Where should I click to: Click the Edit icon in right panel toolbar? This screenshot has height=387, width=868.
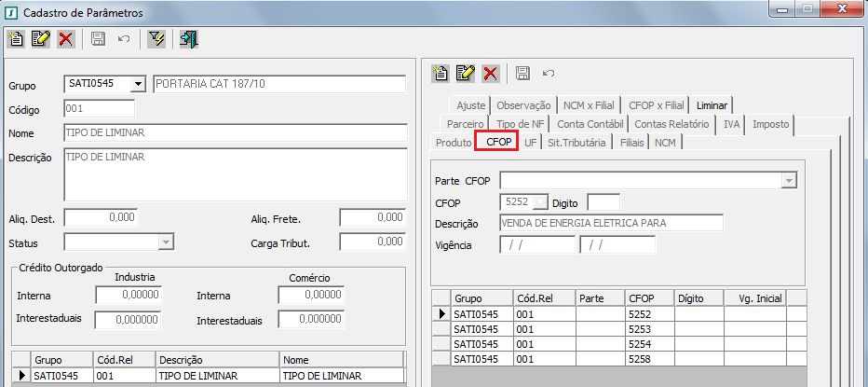pos(466,73)
